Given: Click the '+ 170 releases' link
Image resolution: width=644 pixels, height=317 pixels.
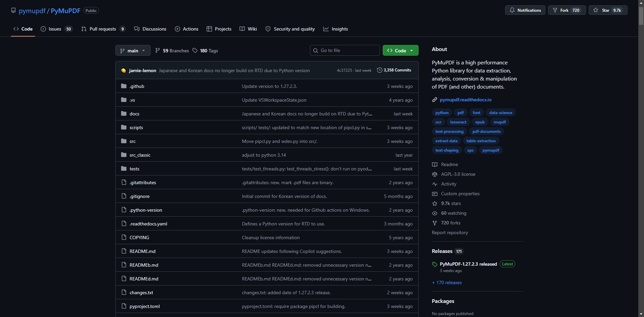Looking at the screenshot, I should pos(447,283).
